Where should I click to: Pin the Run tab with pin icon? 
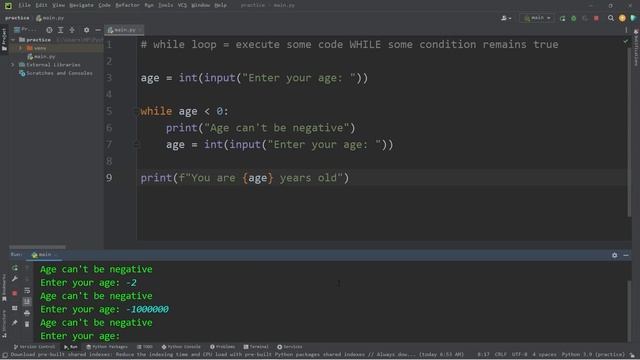(x=15, y=323)
